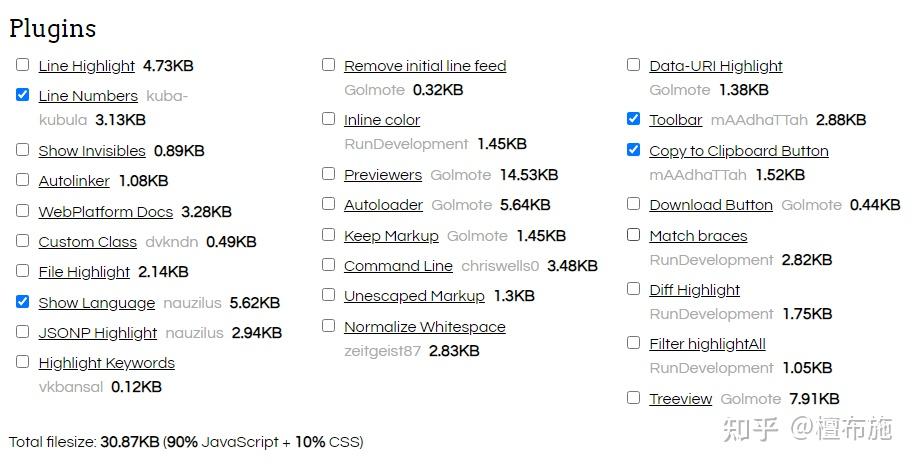The width and height of the screenshot is (915, 465).
Task: Check the Previewers plugin box
Action: [328, 174]
